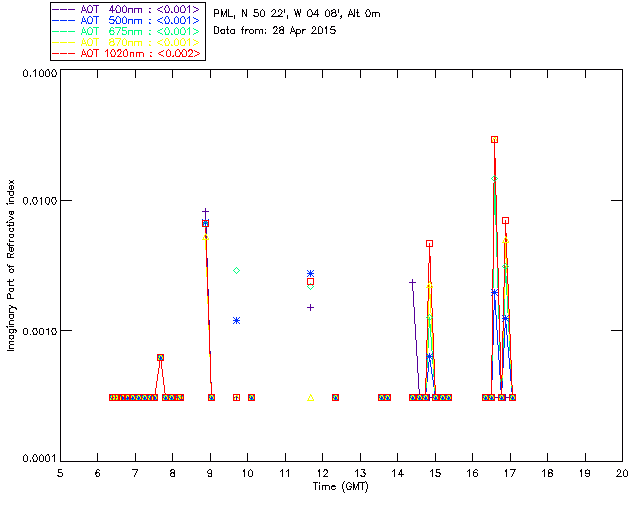
Task: Click the purple plus marker after 14 GMT
Action: click(x=412, y=282)
